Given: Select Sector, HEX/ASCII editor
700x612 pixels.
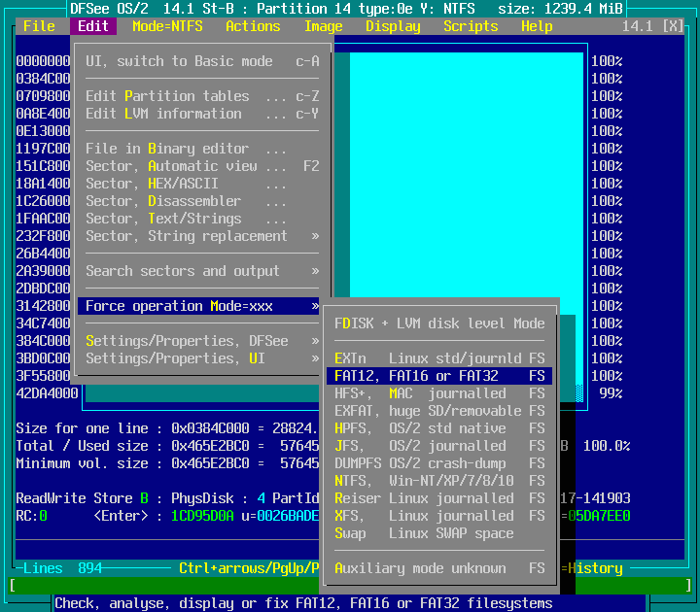Looking at the screenshot, I should tap(202, 184).
